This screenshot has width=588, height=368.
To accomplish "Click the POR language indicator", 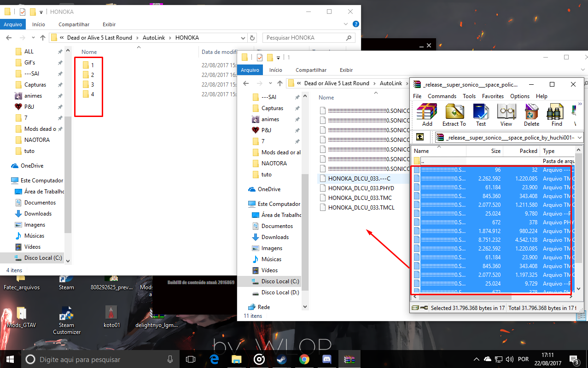I will [524, 359].
